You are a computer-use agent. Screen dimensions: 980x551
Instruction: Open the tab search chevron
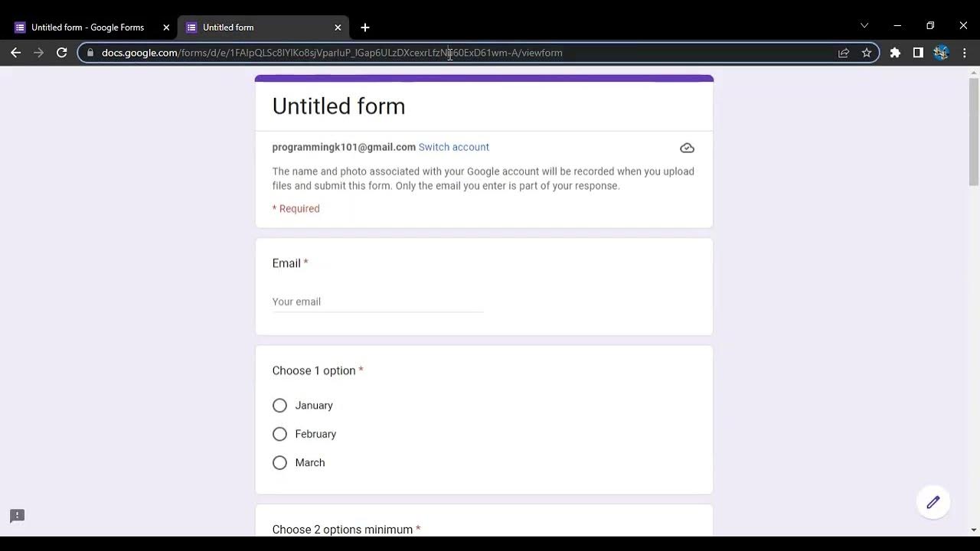click(x=864, y=25)
